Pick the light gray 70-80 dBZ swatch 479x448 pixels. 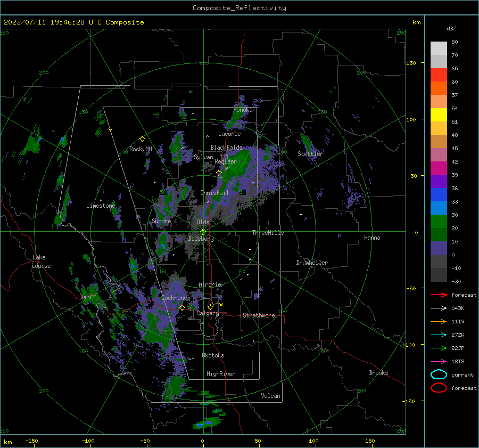[439, 48]
